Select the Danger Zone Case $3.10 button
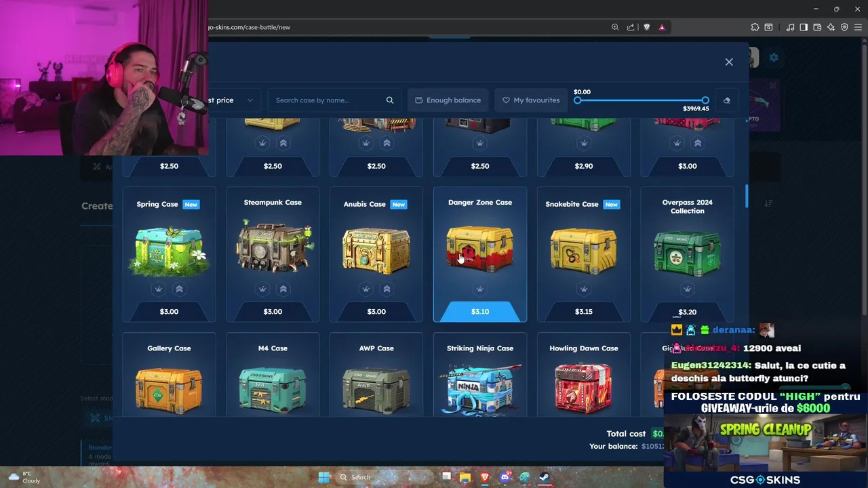This screenshot has height=488, width=868. 480,312
